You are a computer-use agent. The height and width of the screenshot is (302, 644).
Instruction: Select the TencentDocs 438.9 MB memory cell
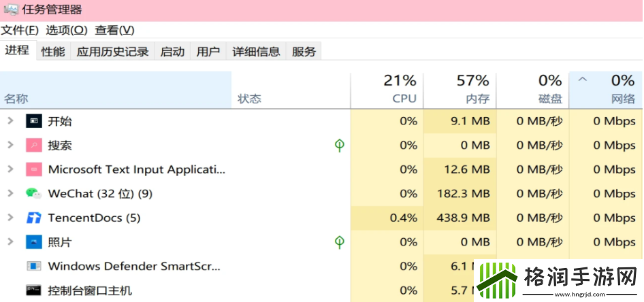(x=460, y=218)
